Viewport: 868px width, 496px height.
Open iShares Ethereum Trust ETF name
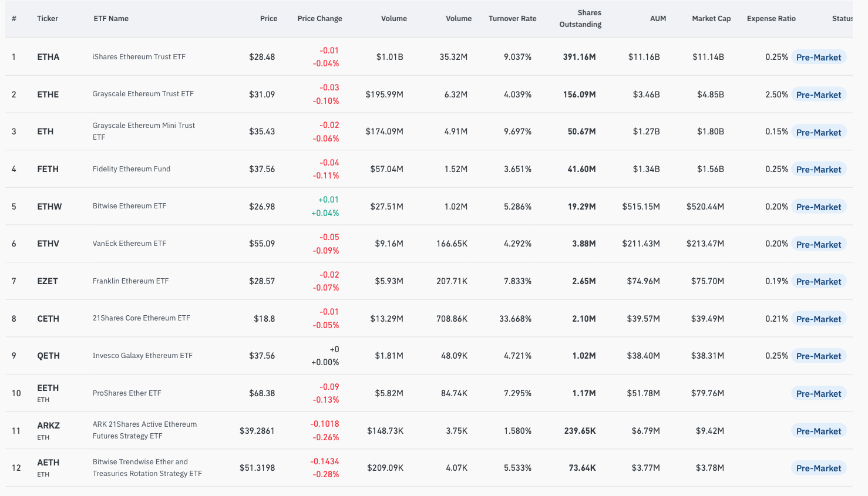coord(139,57)
